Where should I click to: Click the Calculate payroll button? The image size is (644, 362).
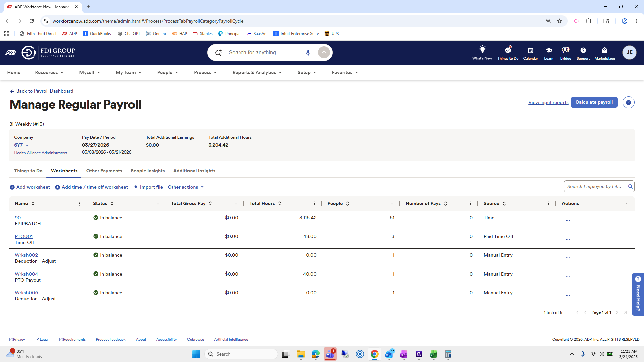click(594, 102)
